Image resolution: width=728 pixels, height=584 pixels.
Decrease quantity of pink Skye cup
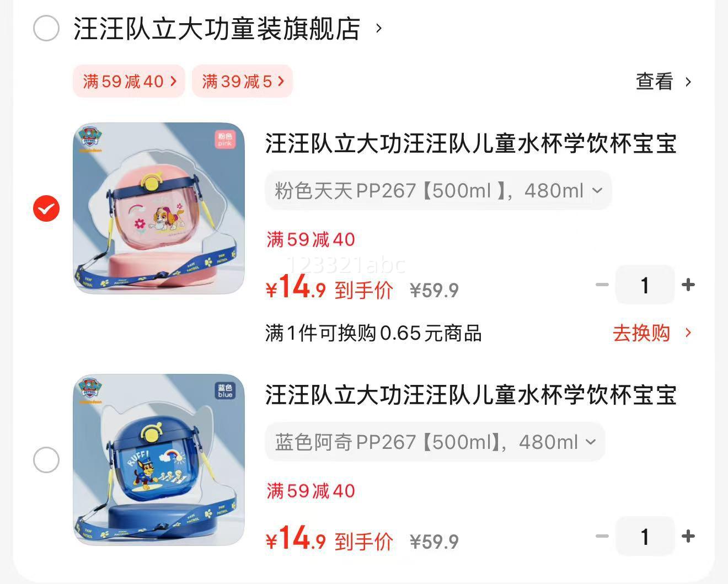coord(602,285)
